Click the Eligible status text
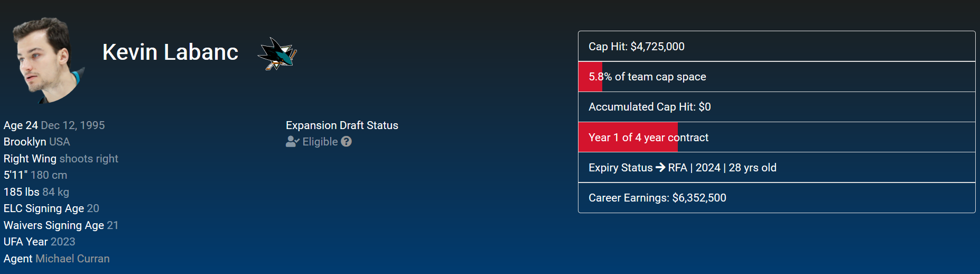Image resolution: width=980 pixels, height=274 pixels. (320, 142)
